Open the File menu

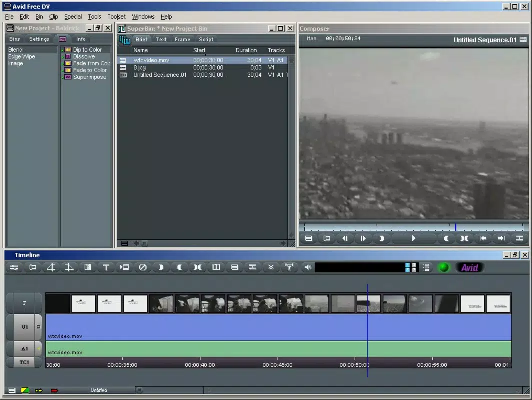click(9, 17)
